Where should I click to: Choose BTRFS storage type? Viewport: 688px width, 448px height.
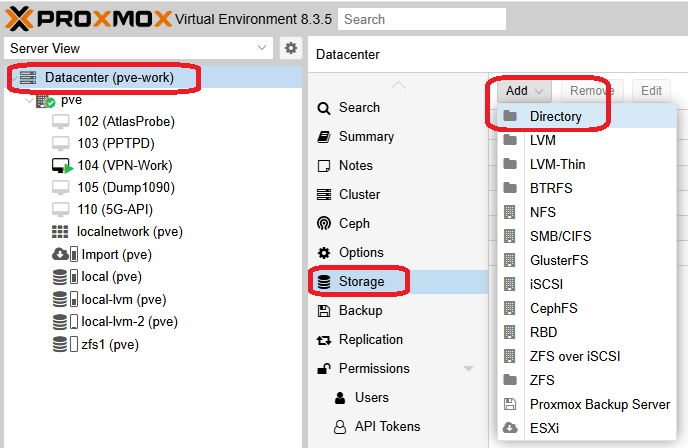coord(587,188)
